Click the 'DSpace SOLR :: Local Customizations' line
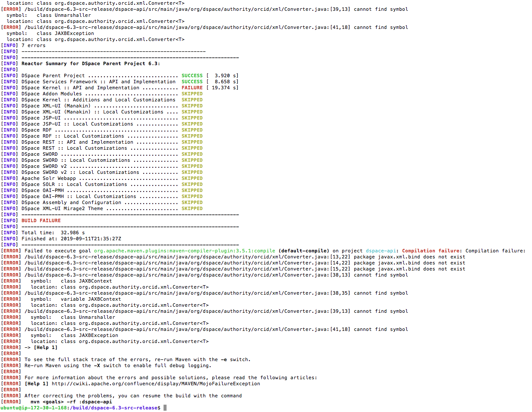This screenshot has width=532, height=412. pos(102,184)
